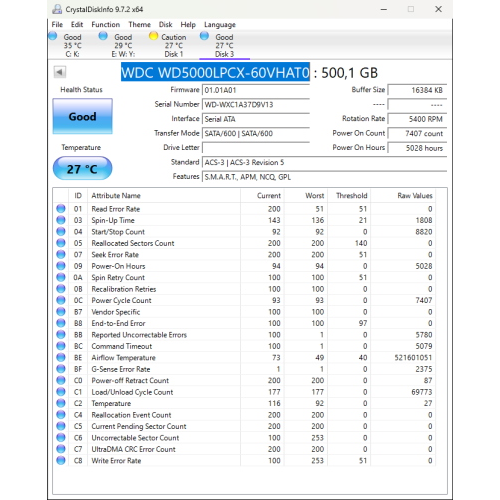
Task: Click status orb for Current Pending Sector Count
Action: (x=61, y=426)
